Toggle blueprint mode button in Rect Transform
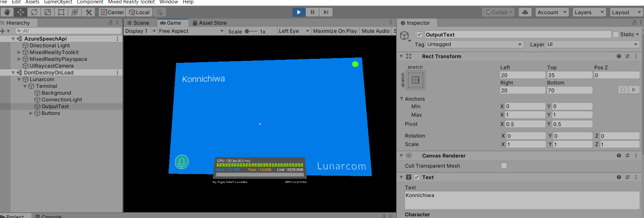Viewport: 644px width, 218px height. [x=623, y=90]
